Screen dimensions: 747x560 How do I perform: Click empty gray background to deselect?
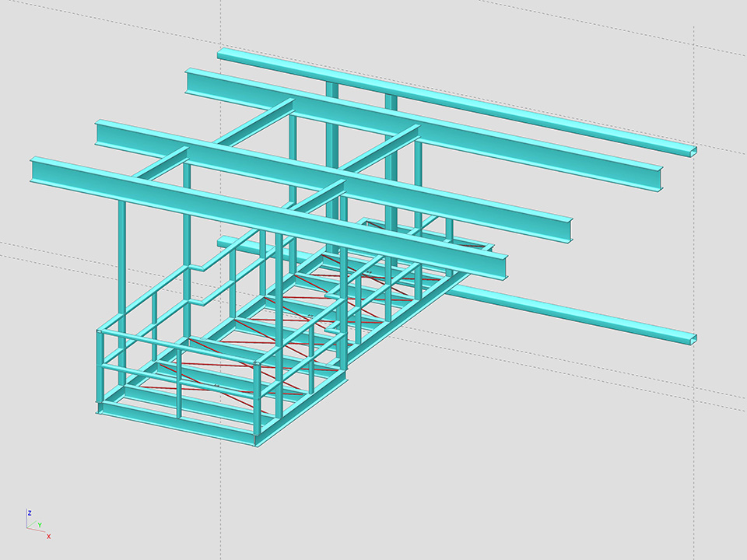point(545,467)
